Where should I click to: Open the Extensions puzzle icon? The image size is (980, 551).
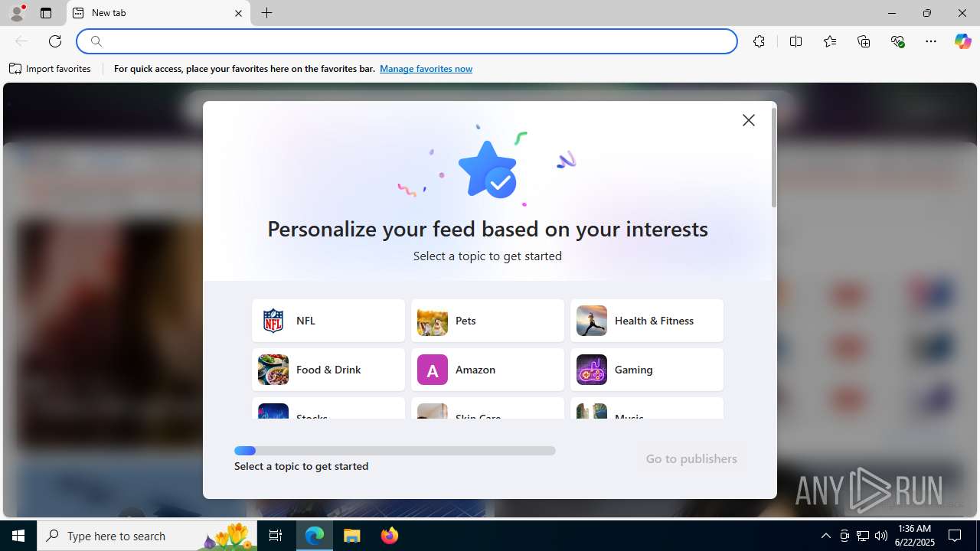click(x=759, y=41)
